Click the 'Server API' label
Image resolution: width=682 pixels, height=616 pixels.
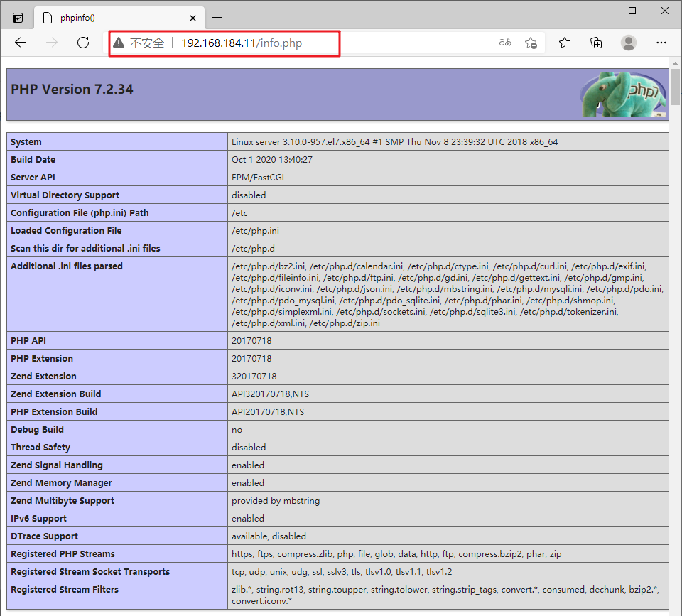pyautogui.click(x=33, y=178)
